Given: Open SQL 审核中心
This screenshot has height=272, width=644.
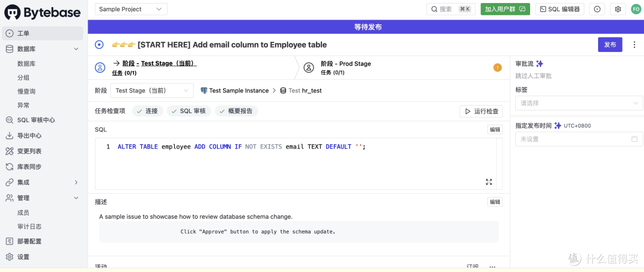Looking at the screenshot, I should coord(36,120).
